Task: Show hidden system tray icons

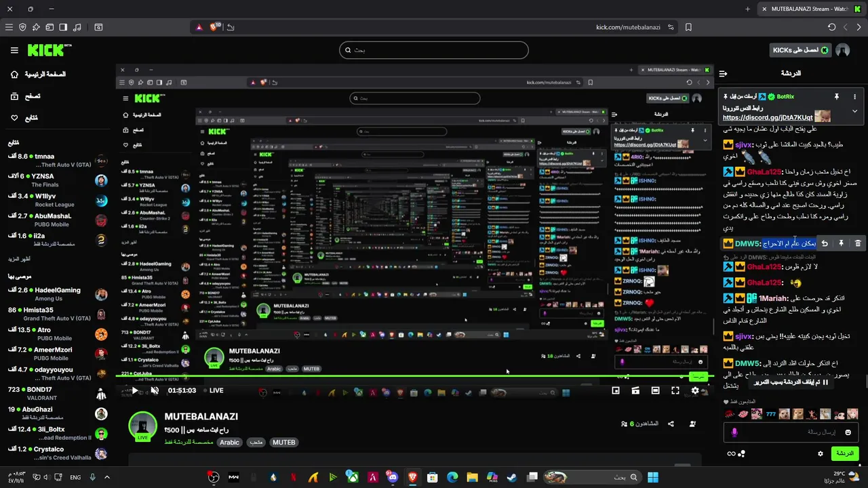Action: coord(107,477)
